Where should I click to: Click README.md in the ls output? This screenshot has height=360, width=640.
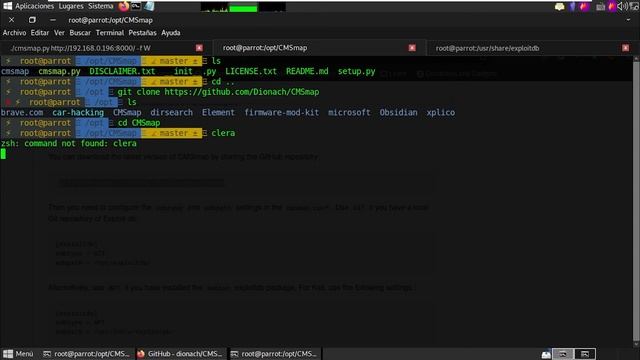click(x=307, y=71)
